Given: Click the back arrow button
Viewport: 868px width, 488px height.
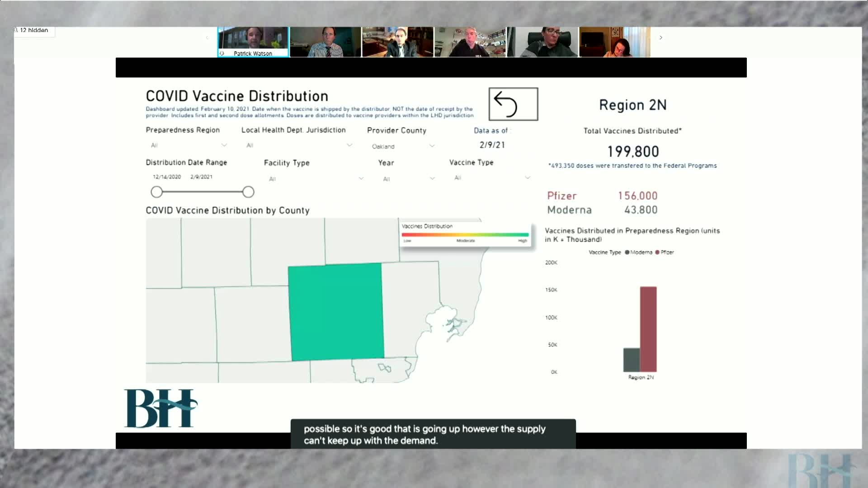Looking at the screenshot, I should point(513,104).
